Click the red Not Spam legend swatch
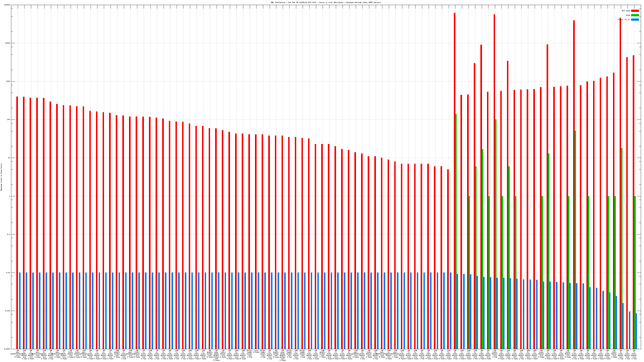 [x=635, y=11]
